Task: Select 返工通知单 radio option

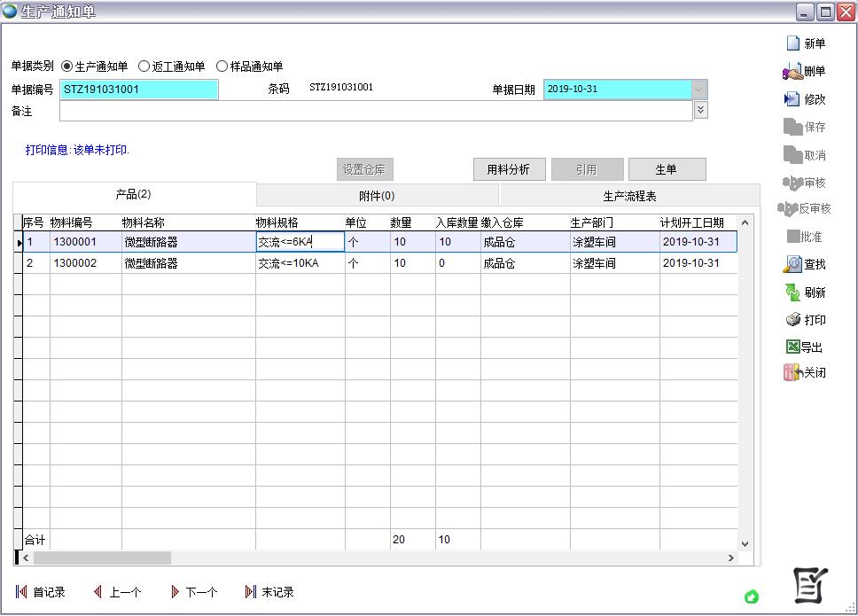Action: point(144,66)
